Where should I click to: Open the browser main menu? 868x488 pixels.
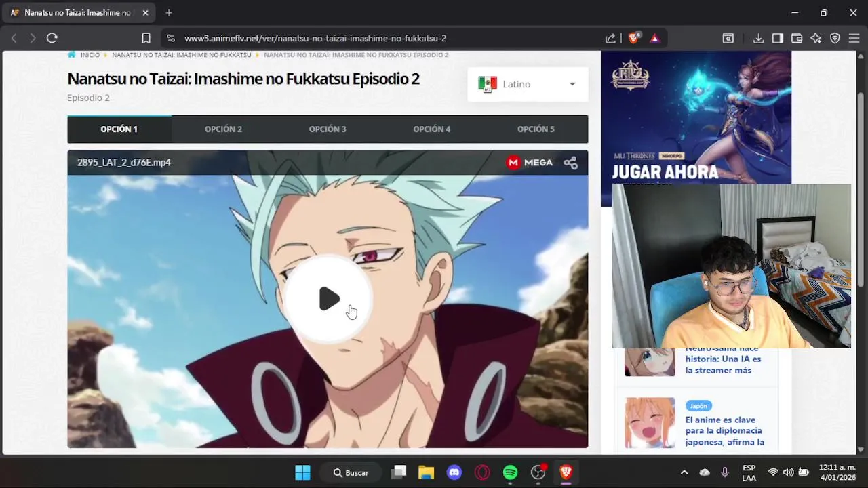(854, 38)
